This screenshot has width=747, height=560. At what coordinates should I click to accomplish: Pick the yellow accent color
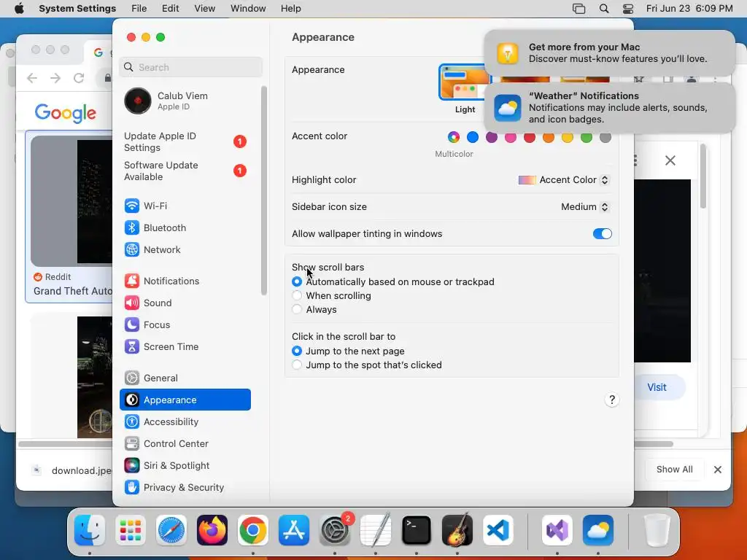pyautogui.click(x=568, y=138)
